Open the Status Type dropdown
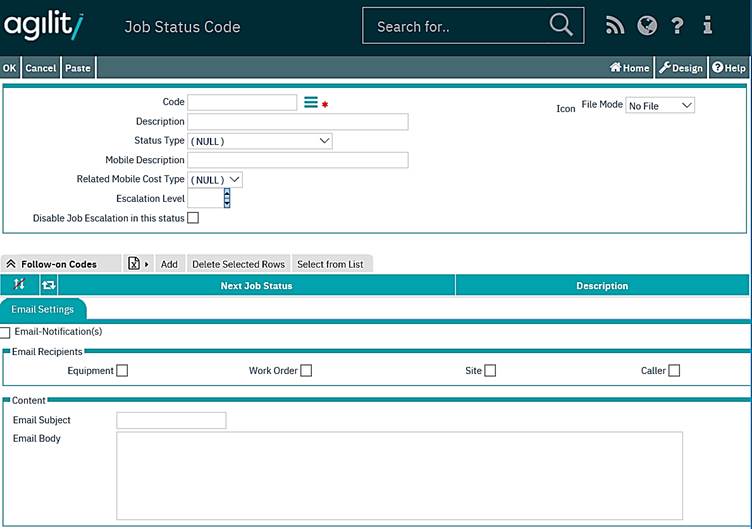752x529 pixels. tap(260, 141)
